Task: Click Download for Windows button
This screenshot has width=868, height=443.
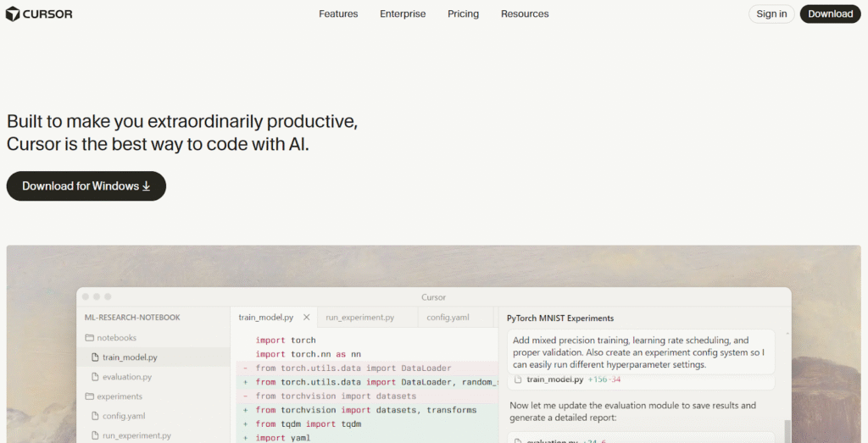Action: (x=86, y=186)
